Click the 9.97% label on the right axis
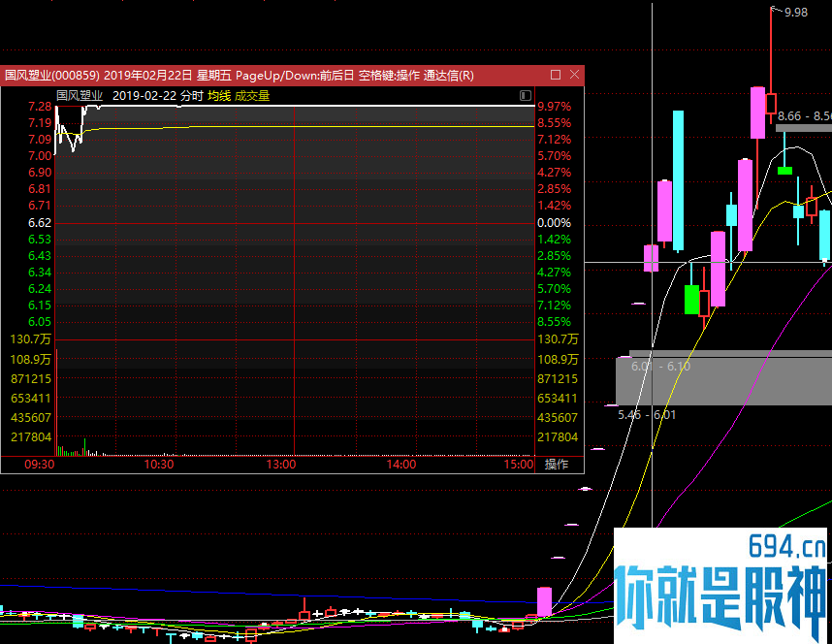This screenshot has height=644, width=832. pos(555,107)
